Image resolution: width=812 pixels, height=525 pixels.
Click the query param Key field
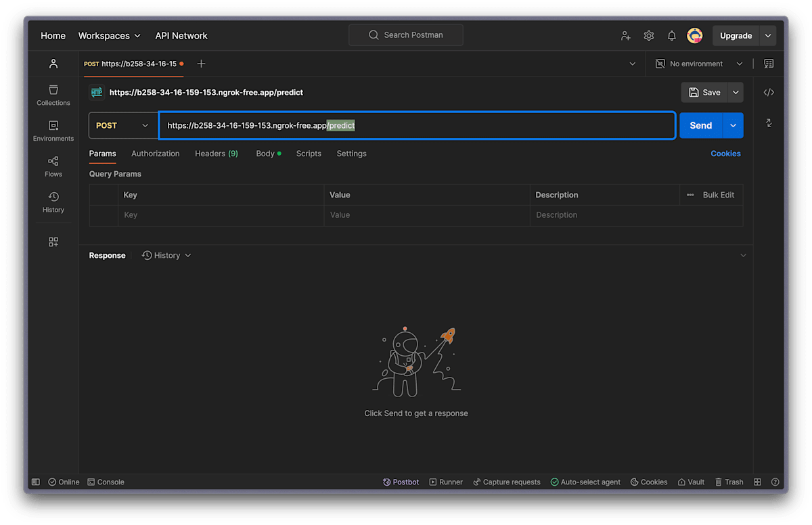(221, 215)
